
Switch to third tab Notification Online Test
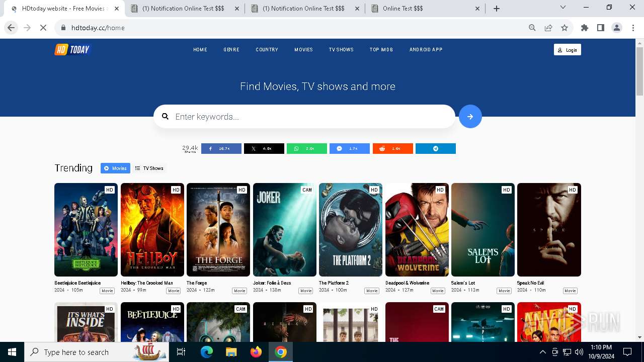click(305, 9)
